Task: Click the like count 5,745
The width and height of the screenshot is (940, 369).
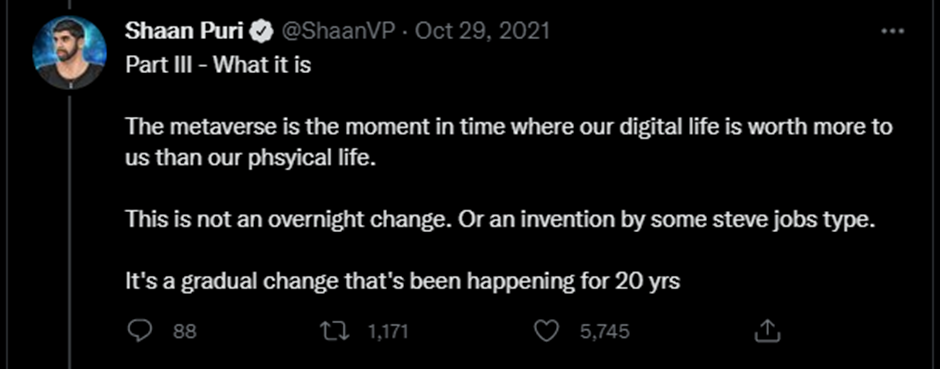Action: pos(604,331)
